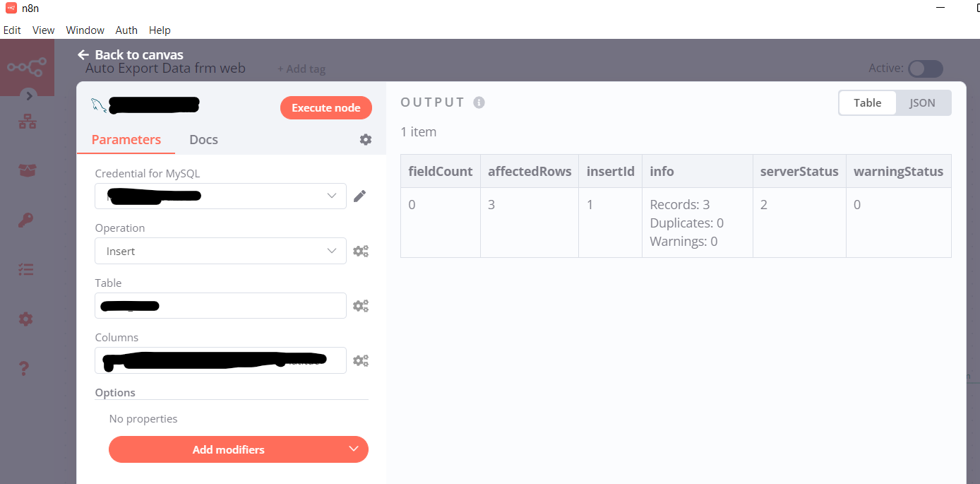Click the node settings gear icon

tap(366, 140)
